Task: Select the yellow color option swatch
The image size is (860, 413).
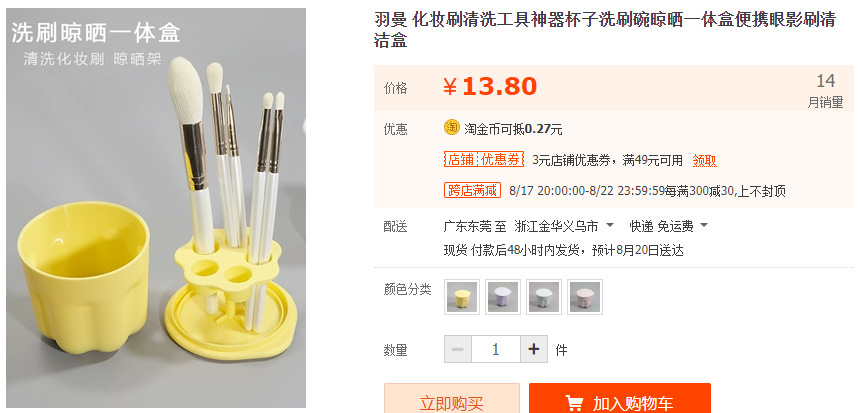Action: coord(462,297)
